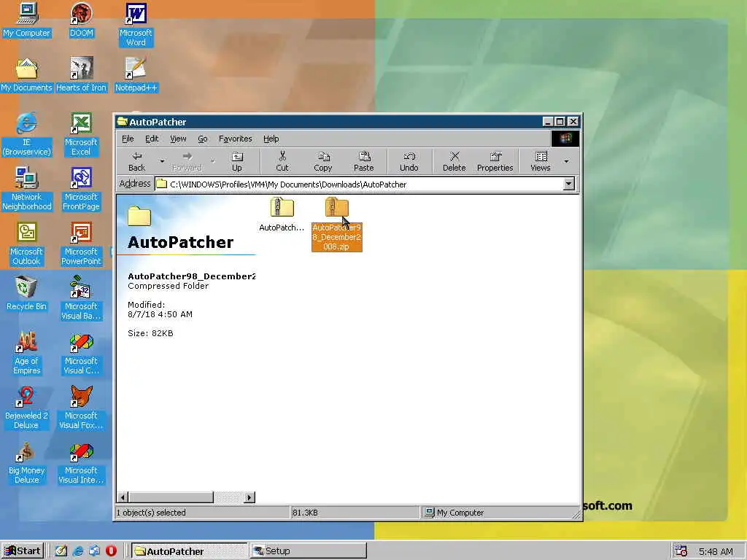Open the Help menu
The width and height of the screenshot is (747, 560).
pyautogui.click(x=271, y=139)
